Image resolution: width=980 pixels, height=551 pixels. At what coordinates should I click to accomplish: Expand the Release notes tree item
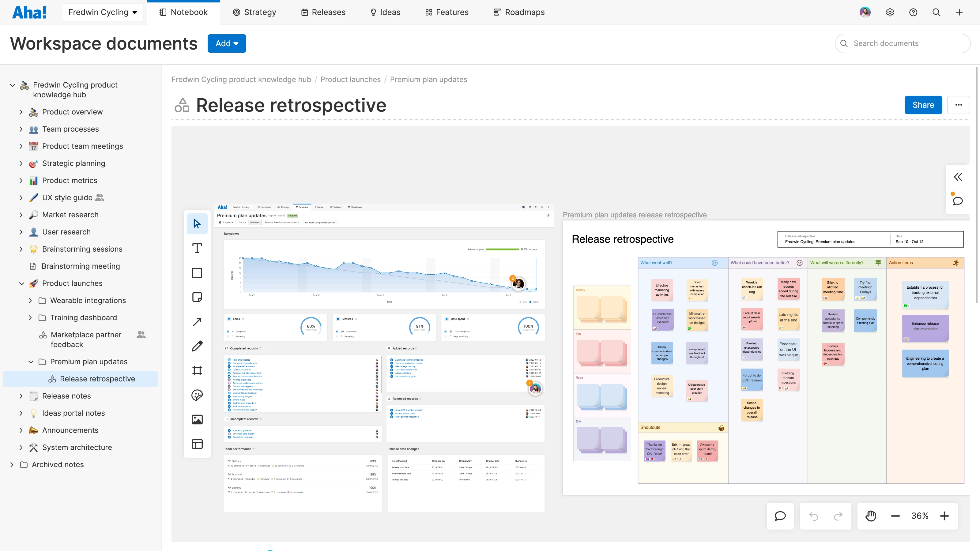pyautogui.click(x=21, y=396)
